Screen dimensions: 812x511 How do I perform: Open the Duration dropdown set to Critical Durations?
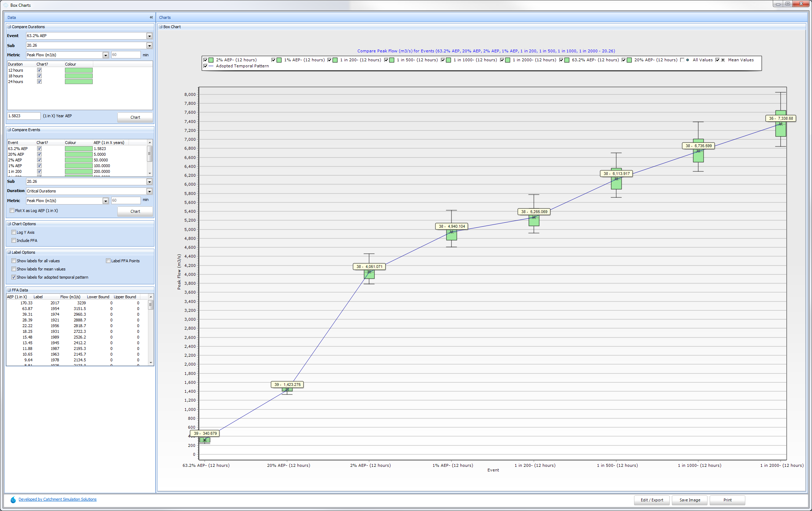click(x=149, y=191)
